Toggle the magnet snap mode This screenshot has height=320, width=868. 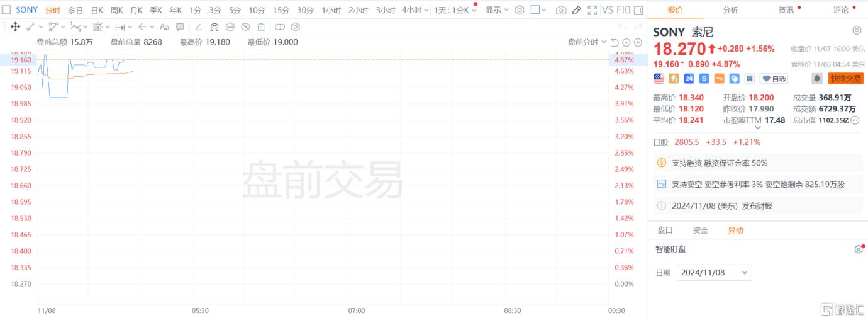(x=214, y=27)
